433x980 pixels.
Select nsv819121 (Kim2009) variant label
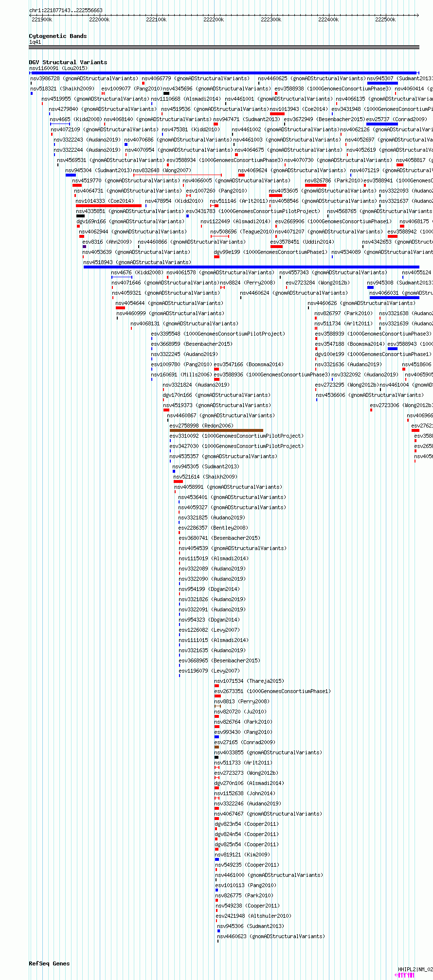(x=242, y=855)
